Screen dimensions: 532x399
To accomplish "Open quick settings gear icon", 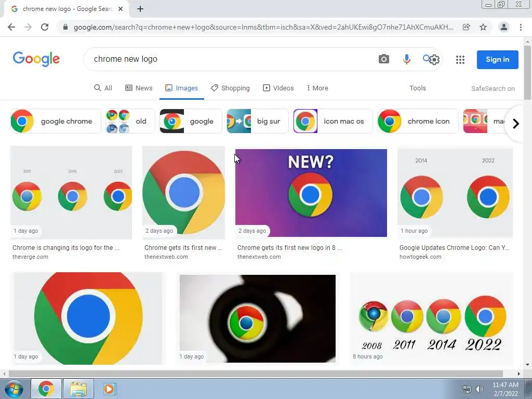I will 434,60.
